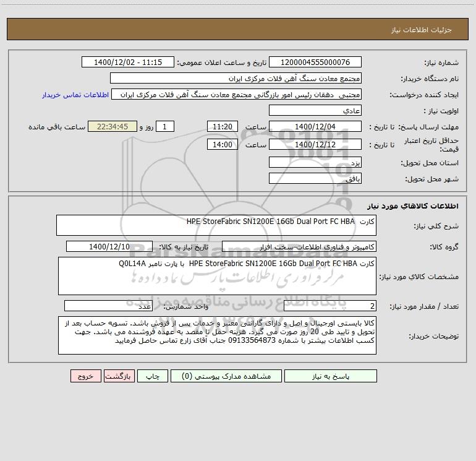Click the label استان محل تحویل
The width and height of the screenshot is (476, 461).
(x=430, y=163)
